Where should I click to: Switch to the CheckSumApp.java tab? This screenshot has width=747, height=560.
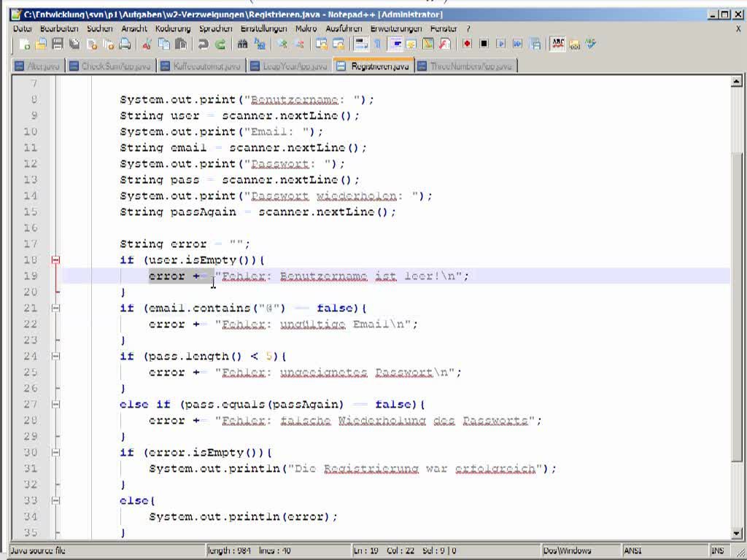111,66
